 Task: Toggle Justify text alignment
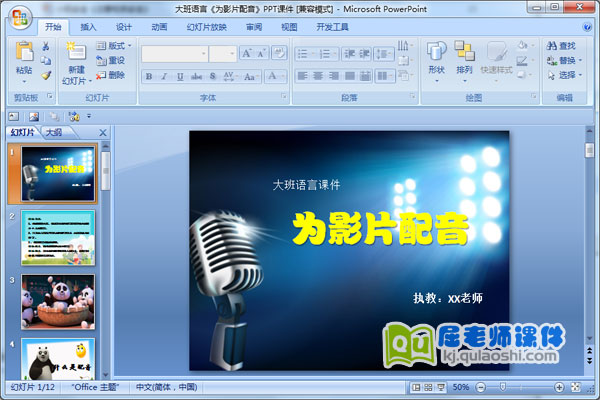[350, 76]
